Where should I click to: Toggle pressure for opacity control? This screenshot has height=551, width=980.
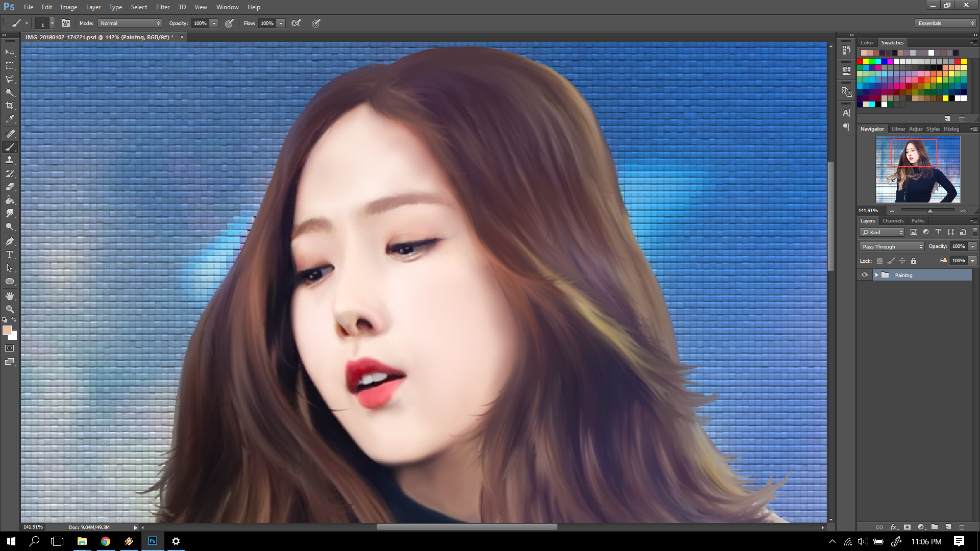[229, 23]
